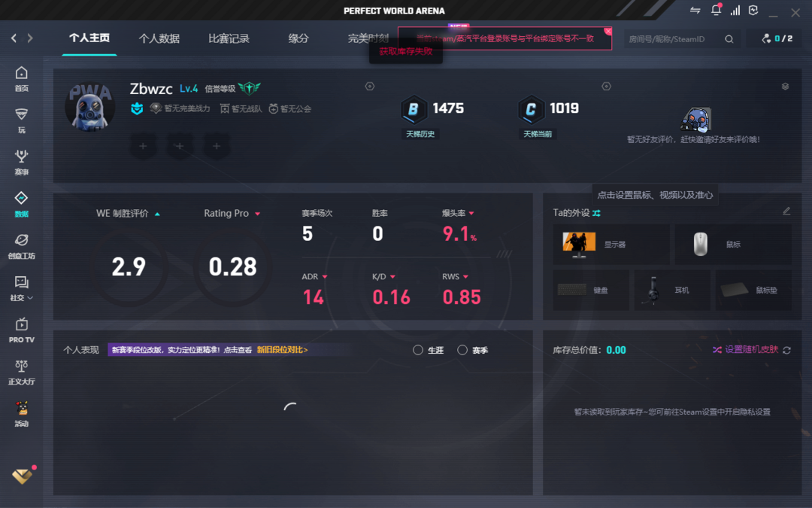Click 设置随机皮肤 random skin button
Screen dimensions: 812x508
746,349
